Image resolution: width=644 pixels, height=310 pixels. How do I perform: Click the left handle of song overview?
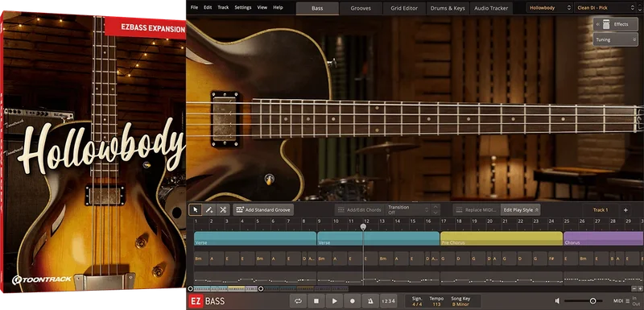(x=190, y=288)
